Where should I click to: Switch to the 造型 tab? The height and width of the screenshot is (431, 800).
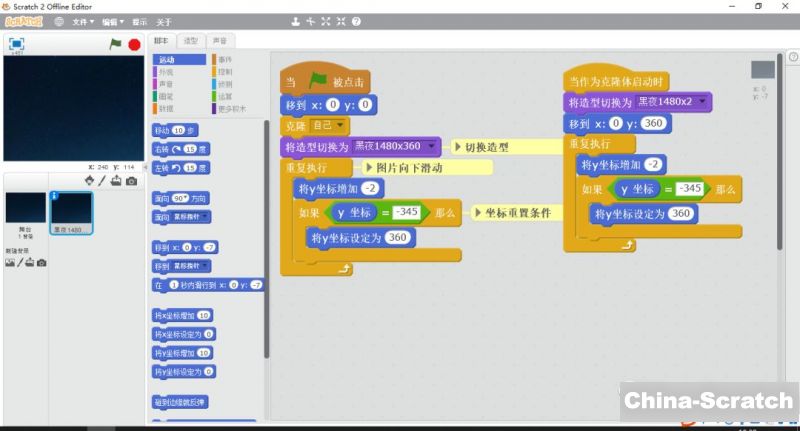(190, 41)
